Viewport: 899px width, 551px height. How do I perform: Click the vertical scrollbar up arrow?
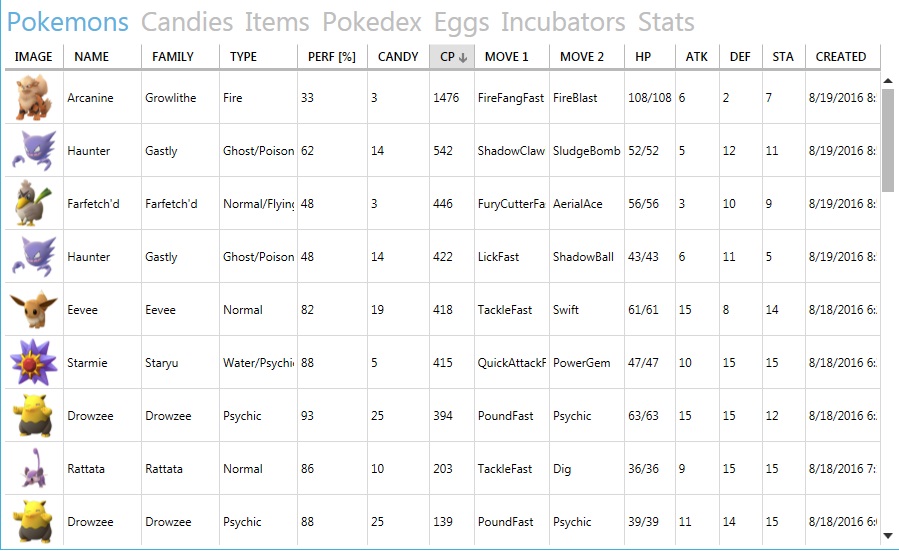tap(888, 81)
